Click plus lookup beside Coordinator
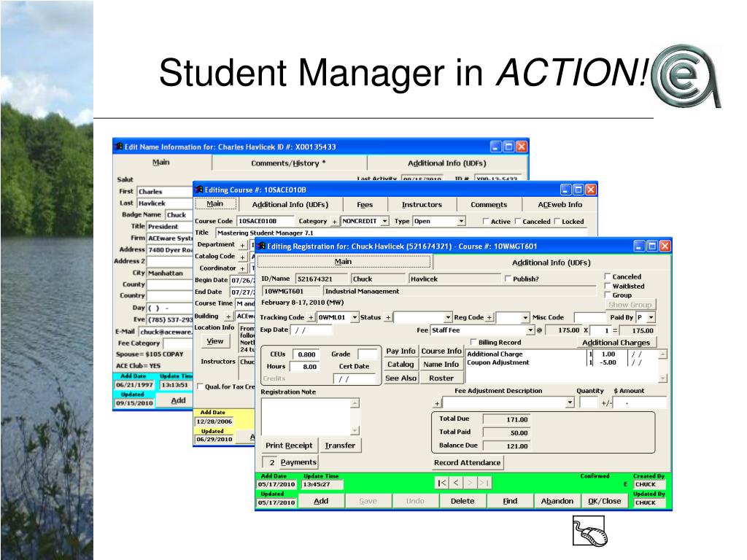Image resolution: width=747 pixels, height=560 pixels. (x=242, y=268)
